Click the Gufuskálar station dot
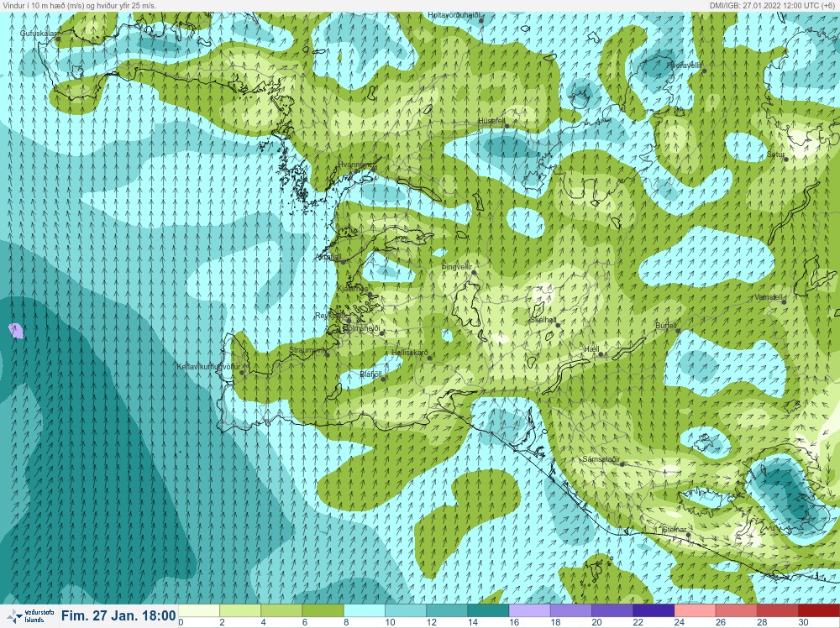The width and height of the screenshot is (840, 628). [58, 39]
